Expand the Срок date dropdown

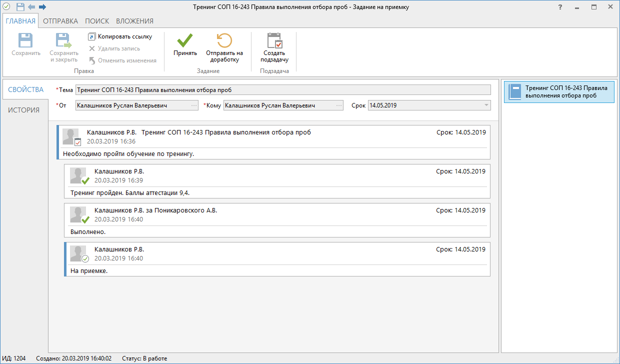[x=486, y=105]
